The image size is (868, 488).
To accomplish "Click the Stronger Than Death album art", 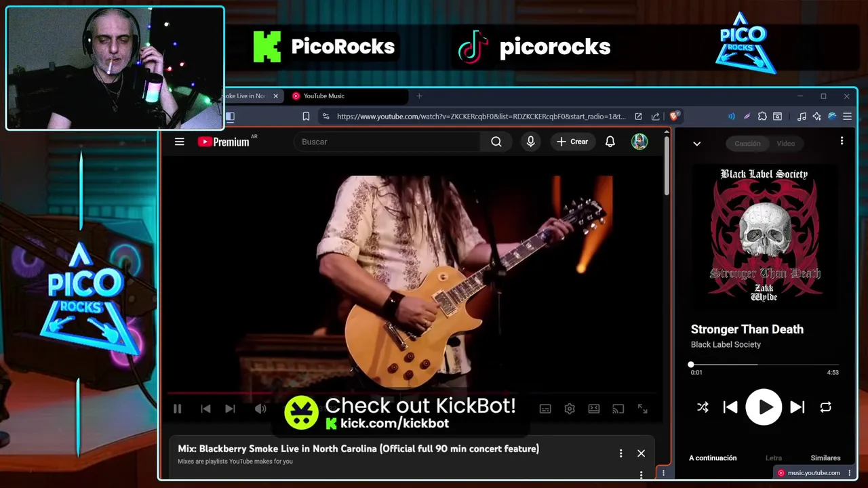I will 764,237.
